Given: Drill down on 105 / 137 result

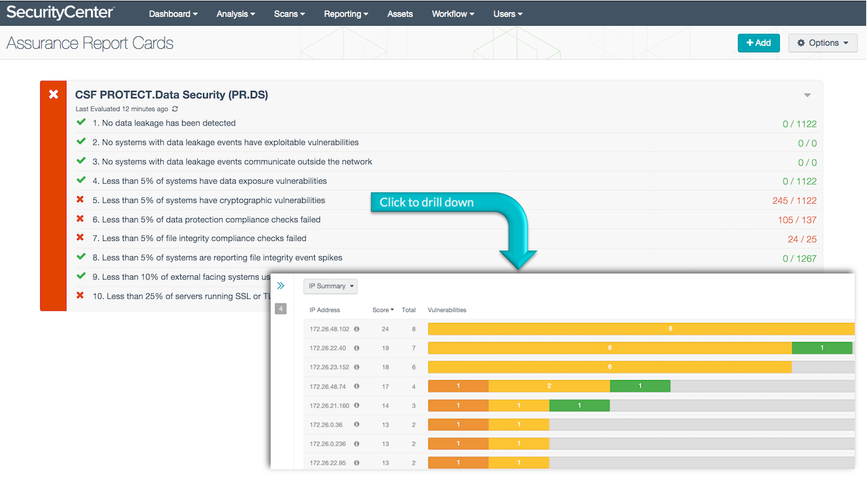Looking at the screenshot, I should click(x=797, y=220).
